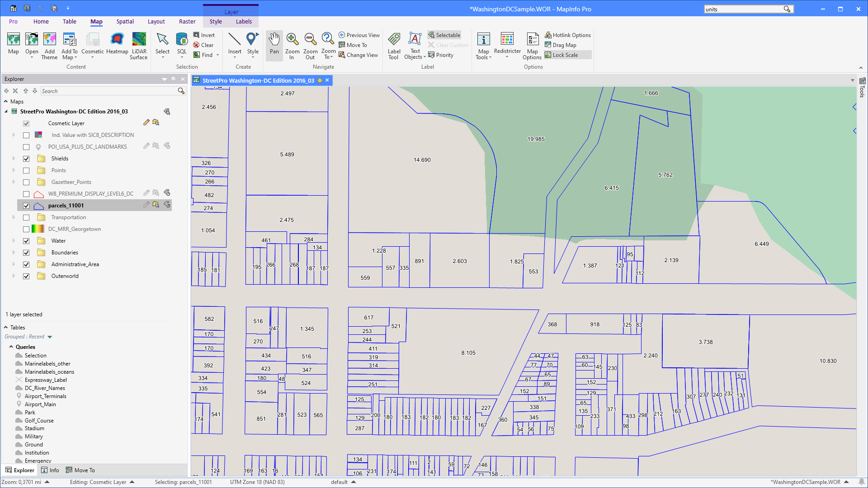The width and height of the screenshot is (868, 488).
Task: Collapse the Queries section
Action: (x=12, y=347)
